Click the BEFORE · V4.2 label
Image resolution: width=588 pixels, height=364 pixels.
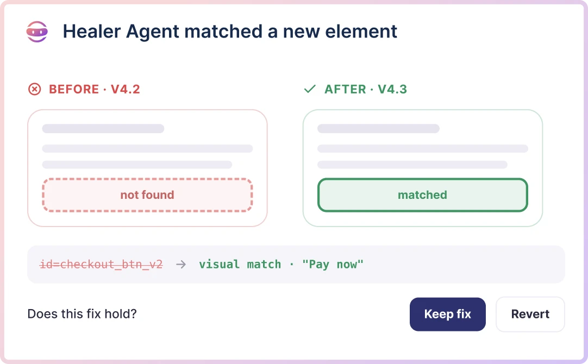click(x=95, y=89)
